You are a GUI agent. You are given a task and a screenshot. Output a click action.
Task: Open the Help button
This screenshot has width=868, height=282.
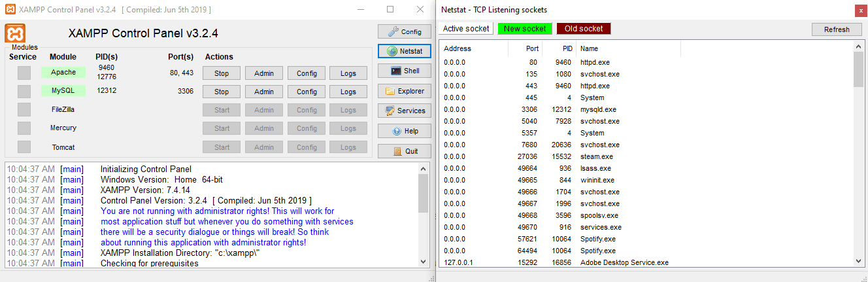(x=405, y=131)
